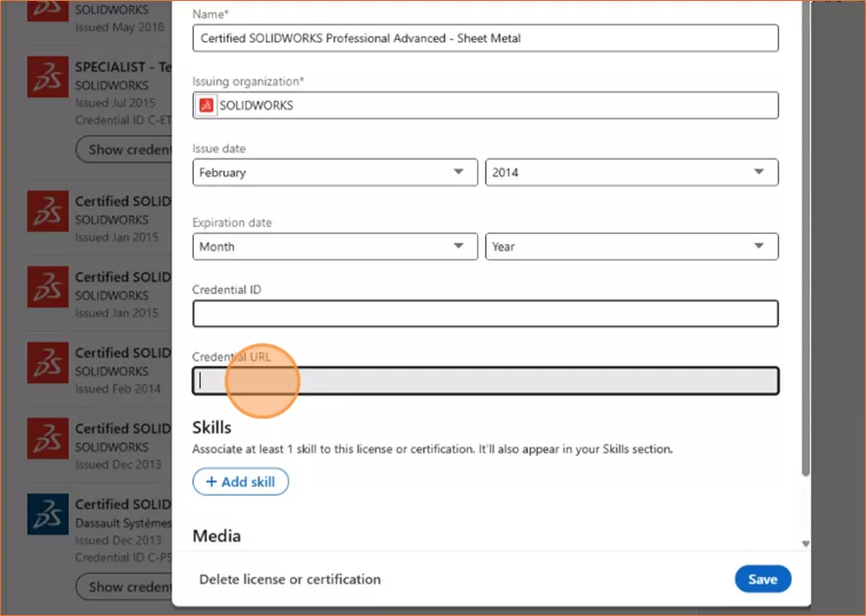Click Show credential button under SPECIALIST entry
866x616 pixels.
123,150
